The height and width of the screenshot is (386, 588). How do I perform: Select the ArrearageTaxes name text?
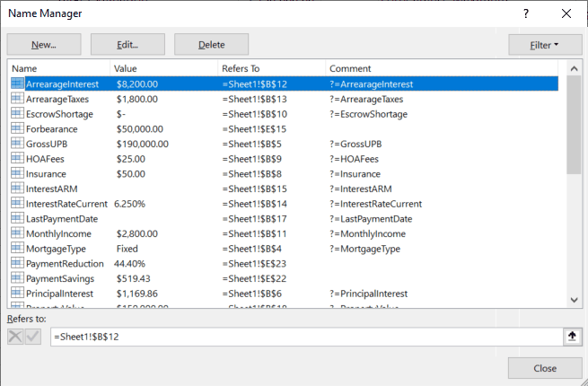coord(57,99)
